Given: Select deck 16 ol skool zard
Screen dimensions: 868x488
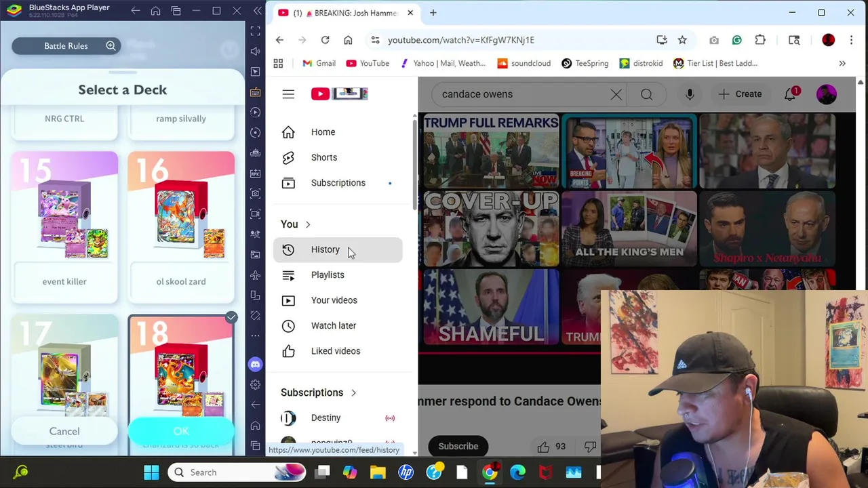Looking at the screenshot, I should [x=181, y=226].
